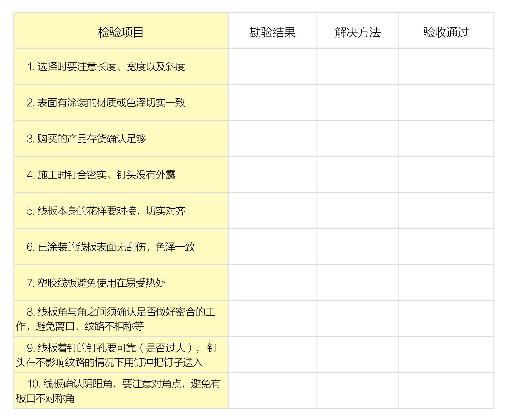Select row 6. 已涂装的线板表面无刮伤

[121, 247]
